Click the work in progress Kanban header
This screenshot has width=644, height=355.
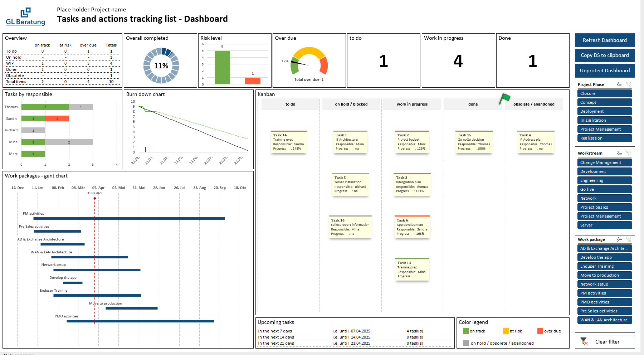(412, 104)
